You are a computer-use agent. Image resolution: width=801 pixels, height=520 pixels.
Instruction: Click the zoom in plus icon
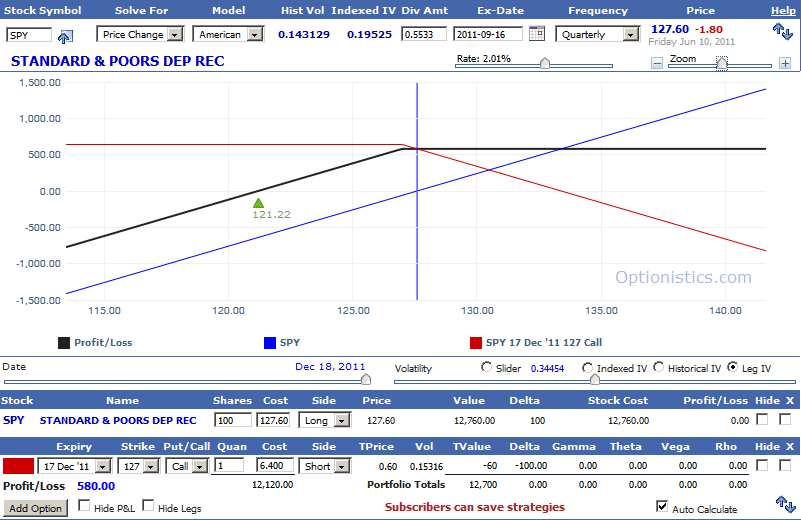point(785,63)
